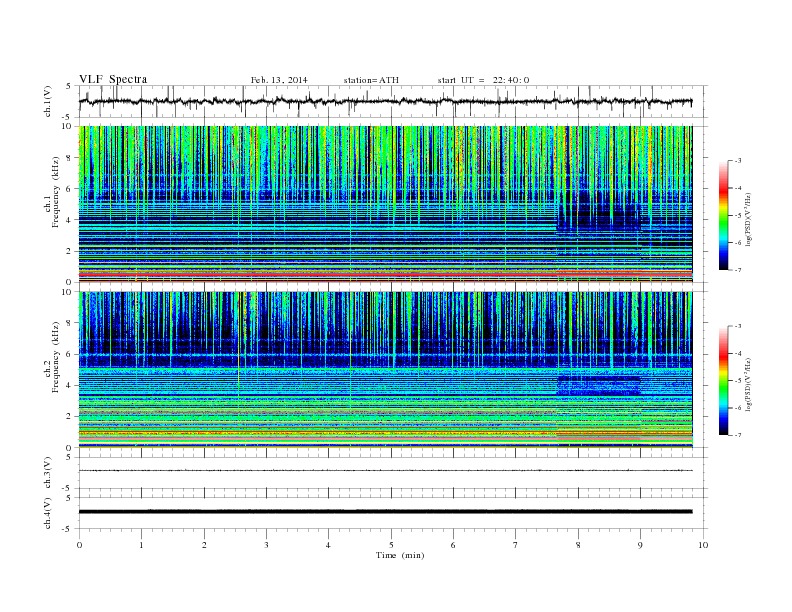Click the "3" tick on the time axis
Image resolution: width=792 pixels, height=612 pixels.
tap(266, 545)
